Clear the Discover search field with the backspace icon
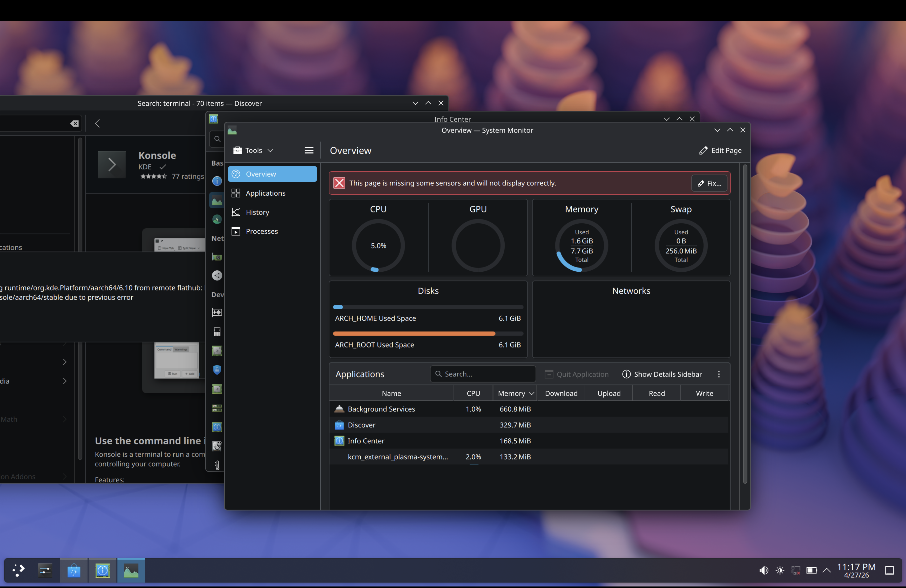Screen dimensions: 906x588 74,123
